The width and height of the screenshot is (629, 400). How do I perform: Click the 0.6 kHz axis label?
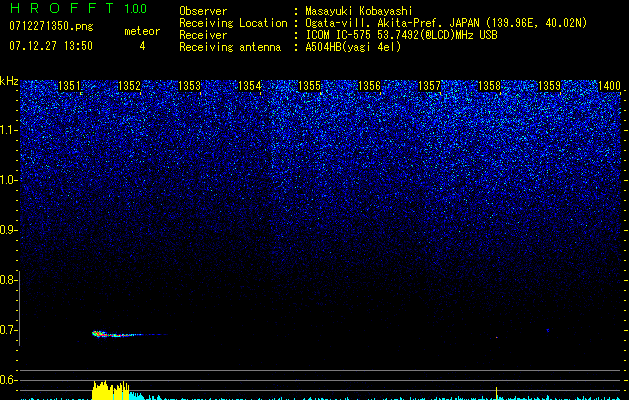point(8,380)
